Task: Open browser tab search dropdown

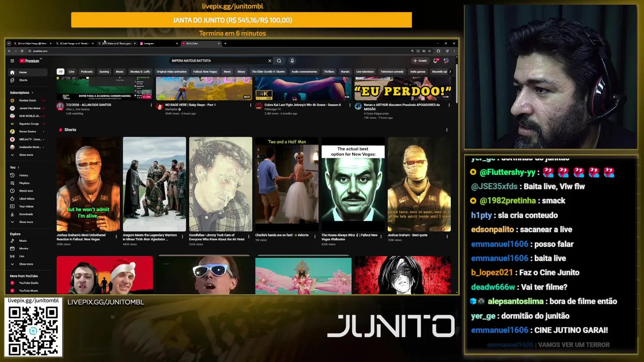Action: tap(9, 44)
